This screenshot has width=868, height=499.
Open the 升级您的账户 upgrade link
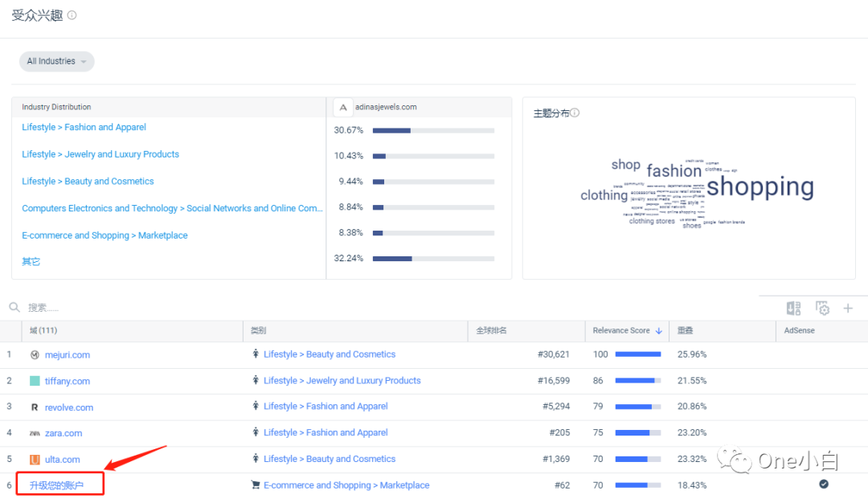tap(58, 485)
